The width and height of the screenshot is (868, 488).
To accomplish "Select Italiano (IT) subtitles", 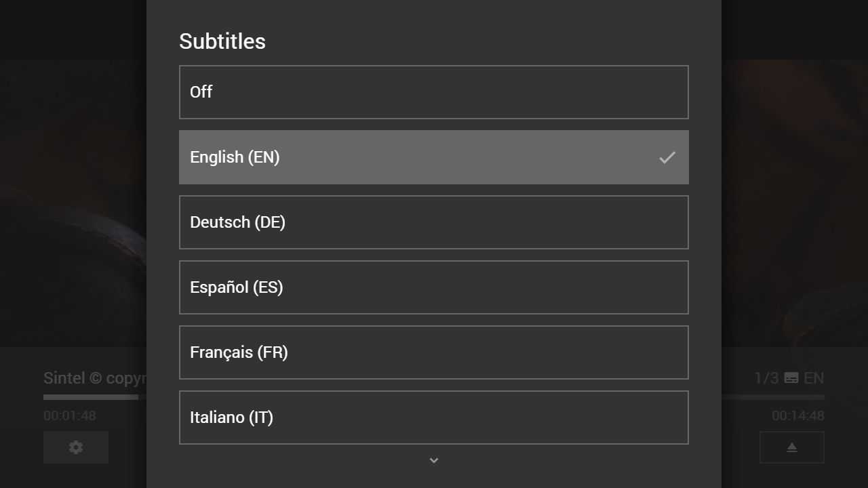I will pos(434,418).
